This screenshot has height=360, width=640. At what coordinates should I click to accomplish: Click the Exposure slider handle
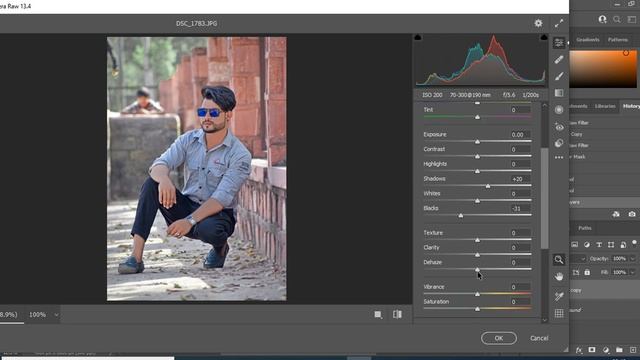(x=477, y=142)
